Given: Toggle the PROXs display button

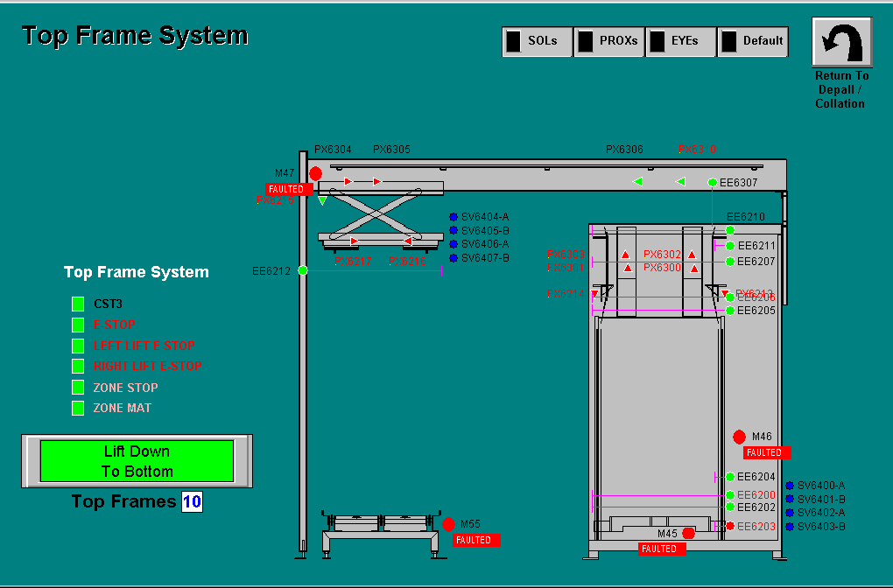Looking at the screenshot, I should pos(608,41).
